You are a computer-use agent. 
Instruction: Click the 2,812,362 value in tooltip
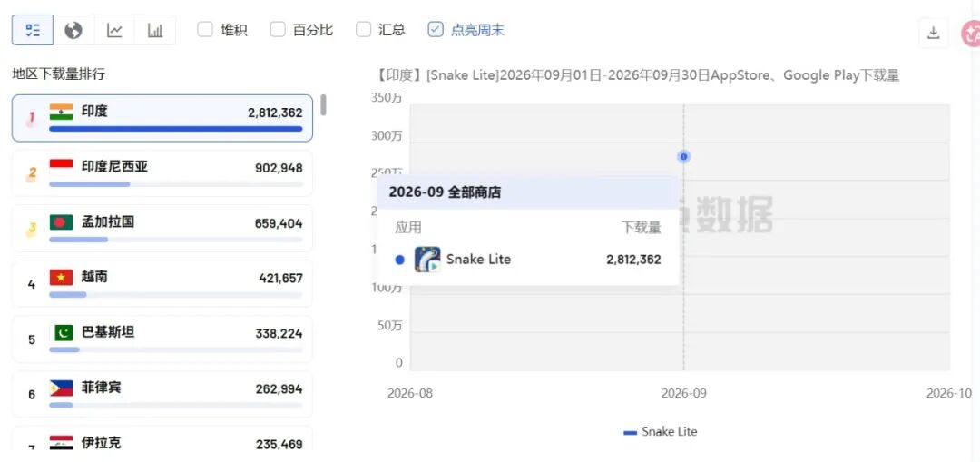pos(633,260)
